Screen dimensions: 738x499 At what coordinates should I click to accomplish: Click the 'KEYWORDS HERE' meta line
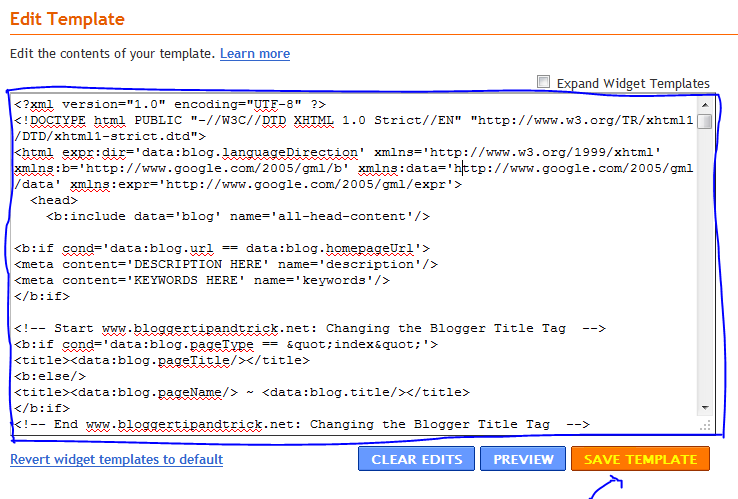tap(202, 281)
